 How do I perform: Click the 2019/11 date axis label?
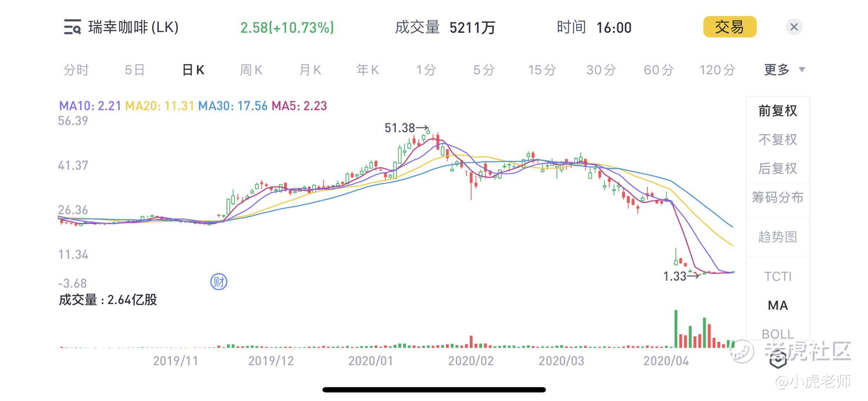point(176,361)
